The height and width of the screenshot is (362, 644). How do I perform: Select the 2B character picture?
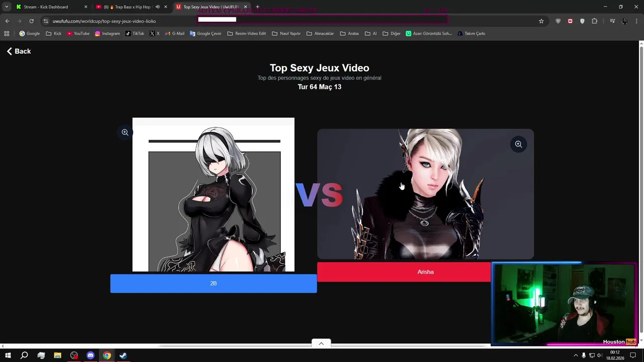coord(213,195)
